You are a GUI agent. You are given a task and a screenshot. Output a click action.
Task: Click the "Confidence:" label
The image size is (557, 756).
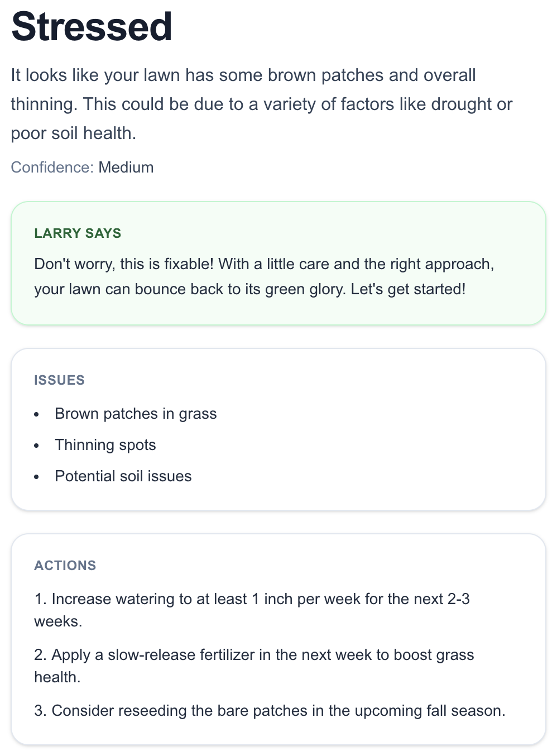(x=52, y=168)
